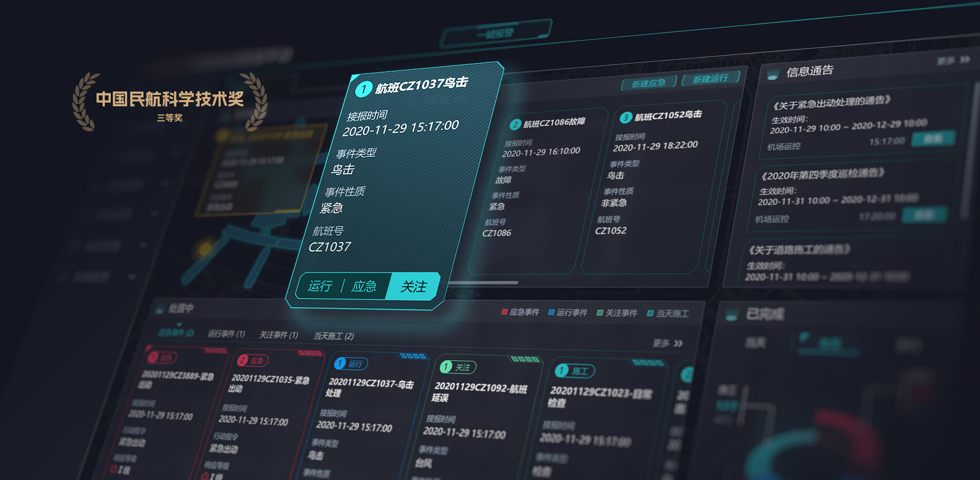Click the red 应急 badge on 20201129CZ3889 card
This screenshot has height=480, width=980.
[x=162, y=357]
